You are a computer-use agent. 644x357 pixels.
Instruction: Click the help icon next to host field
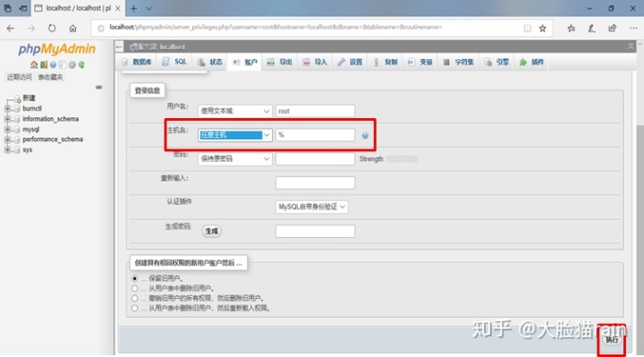coord(365,136)
